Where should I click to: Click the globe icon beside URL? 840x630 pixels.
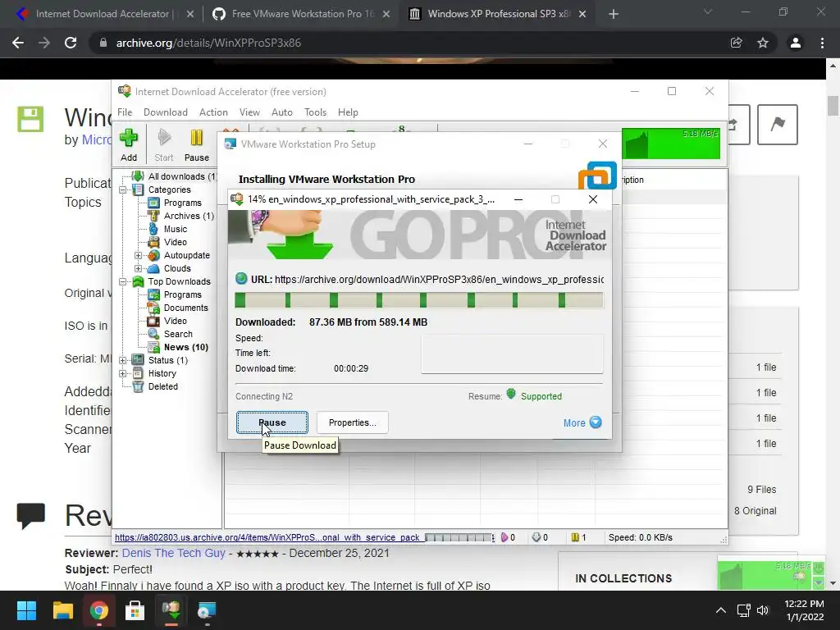click(x=241, y=279)
